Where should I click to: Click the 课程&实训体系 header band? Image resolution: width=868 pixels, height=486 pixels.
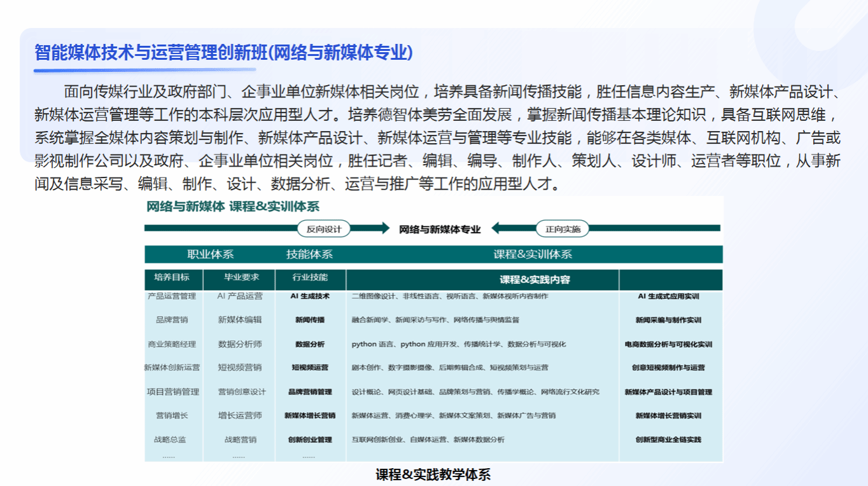(x=533, y=254)
